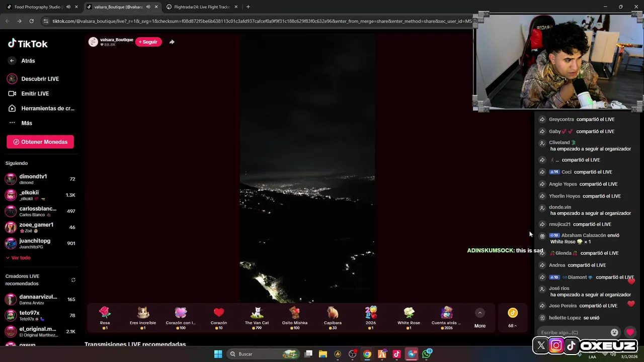Click the Obtener Monedas button
The height and width of the screenshot is (362, 644).
pos(40,142)
